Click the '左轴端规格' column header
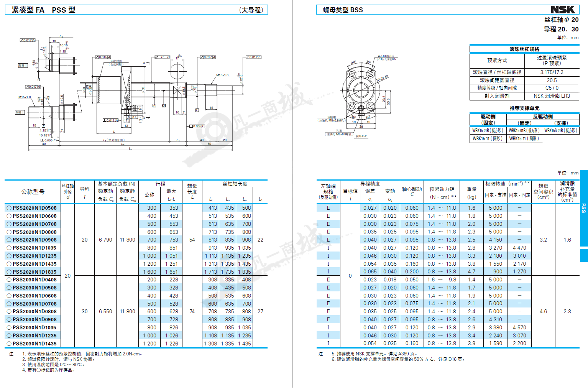Viewport: 588px width, 388px height. pos(328,192)
